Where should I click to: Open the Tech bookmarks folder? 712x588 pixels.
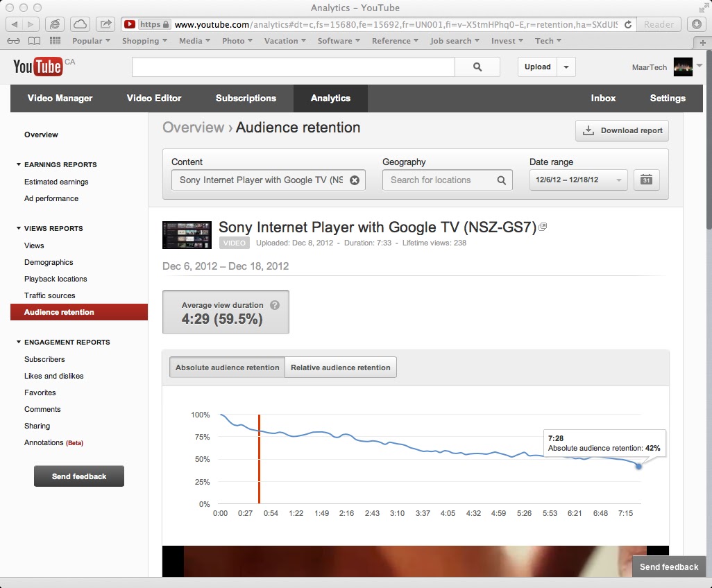(548, 41)
